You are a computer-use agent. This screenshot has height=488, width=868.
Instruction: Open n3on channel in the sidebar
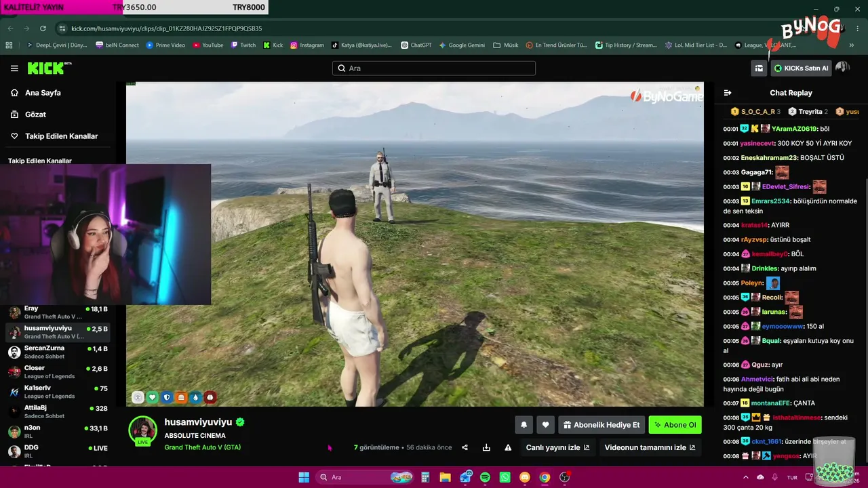(x=58, y=432)
